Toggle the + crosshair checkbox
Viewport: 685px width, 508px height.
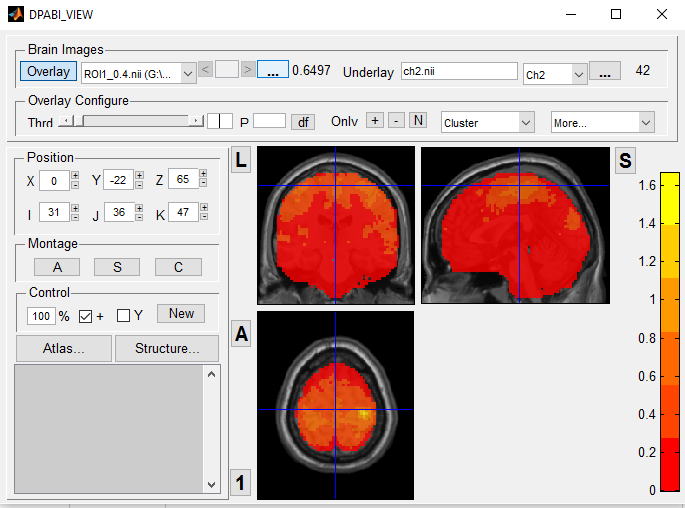[85, 316]
